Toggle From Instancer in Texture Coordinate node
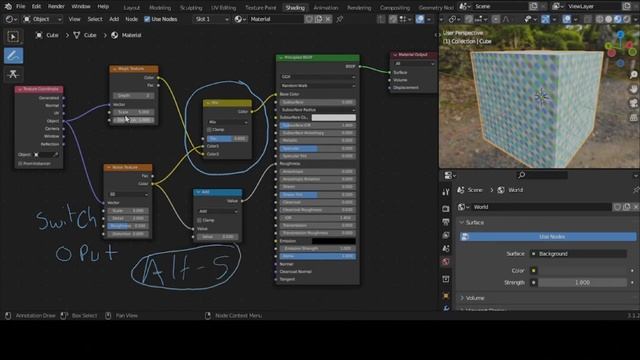 20,164
